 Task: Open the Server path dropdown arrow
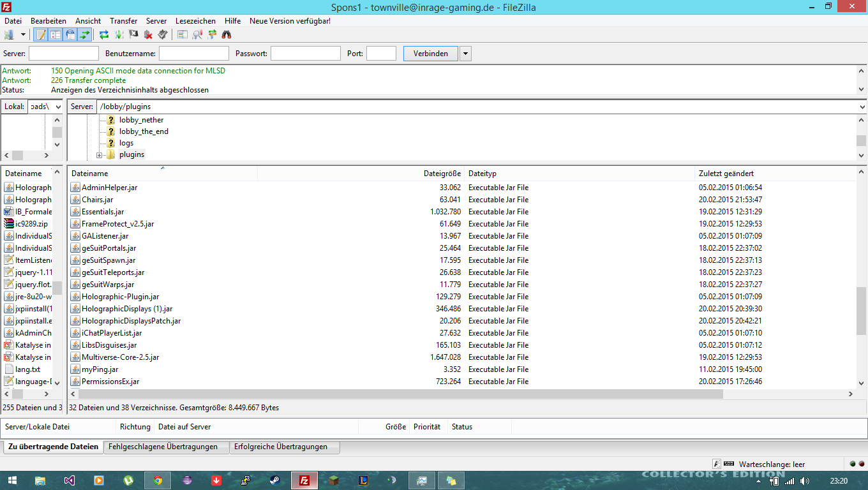coord(862,107)
